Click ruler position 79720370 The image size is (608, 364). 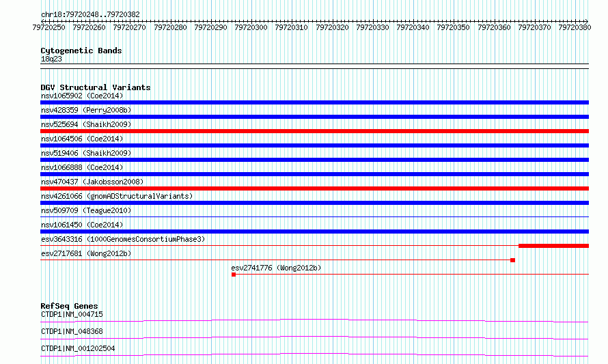pos(534,27)
